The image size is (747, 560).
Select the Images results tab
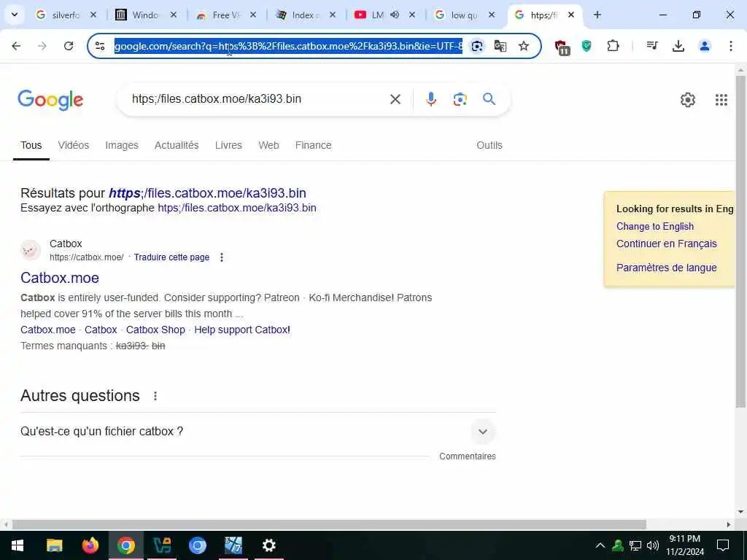(122, 145)
